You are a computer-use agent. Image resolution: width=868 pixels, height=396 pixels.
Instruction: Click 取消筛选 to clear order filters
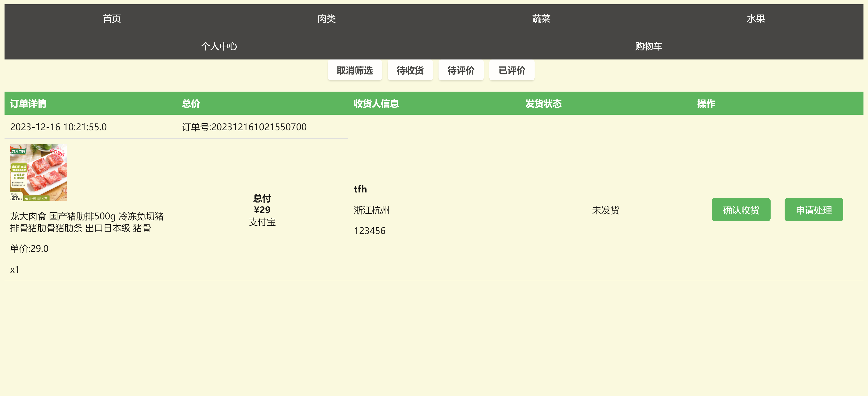[354, 70]
